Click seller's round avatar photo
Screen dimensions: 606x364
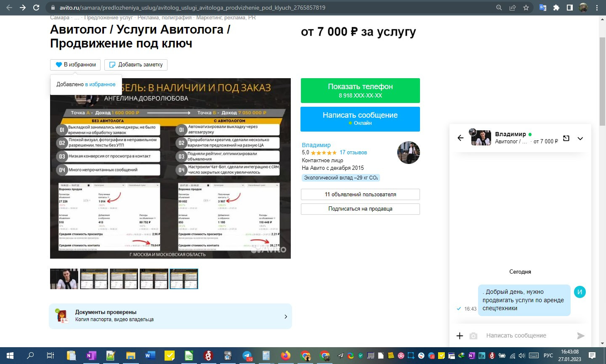pos(409,153)
